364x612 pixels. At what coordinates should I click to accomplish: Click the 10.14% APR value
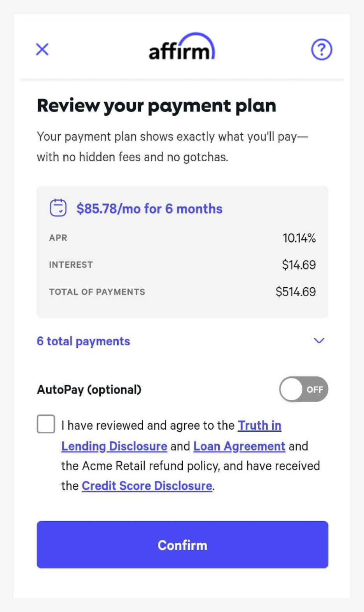(x=299, y=238)
